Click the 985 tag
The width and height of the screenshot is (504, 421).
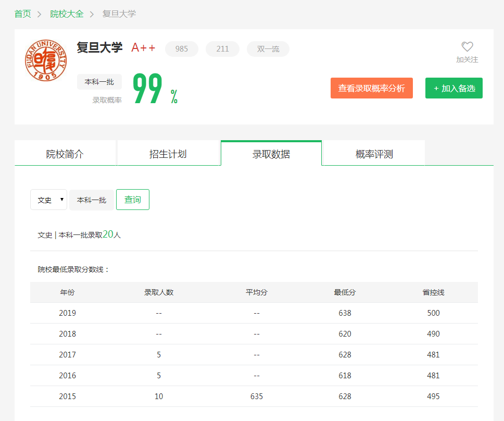click(182, 49)
